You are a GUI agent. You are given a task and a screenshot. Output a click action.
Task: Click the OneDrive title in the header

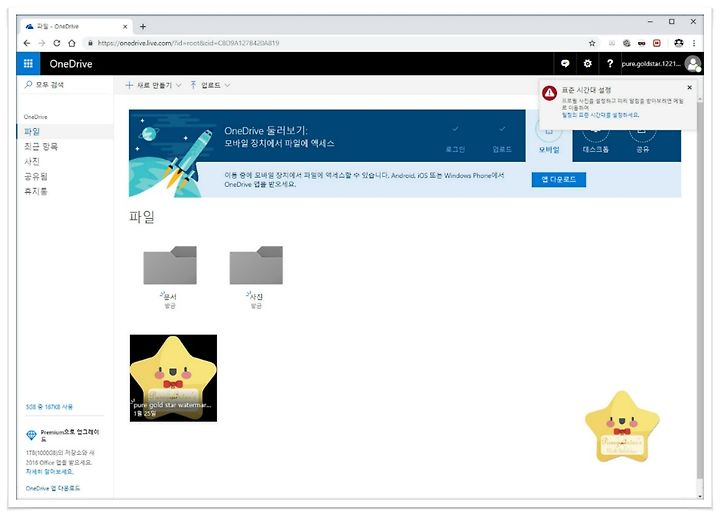point(71,64)
